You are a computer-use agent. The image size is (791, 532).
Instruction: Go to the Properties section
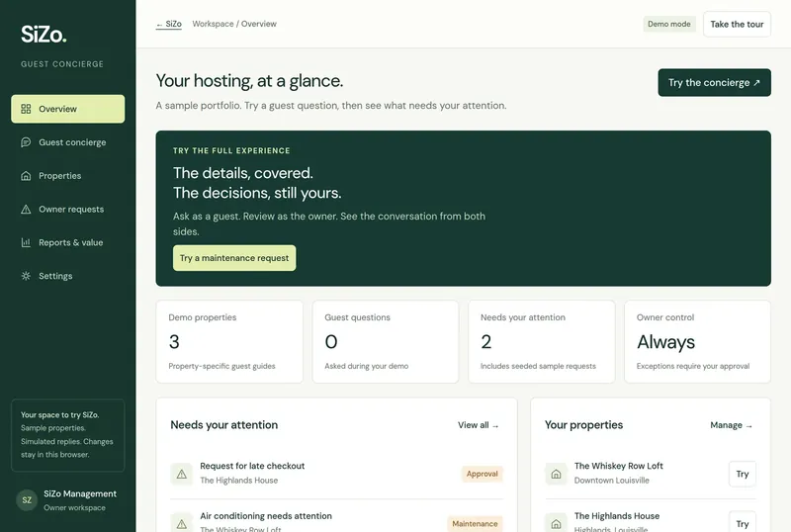(67, 176)
